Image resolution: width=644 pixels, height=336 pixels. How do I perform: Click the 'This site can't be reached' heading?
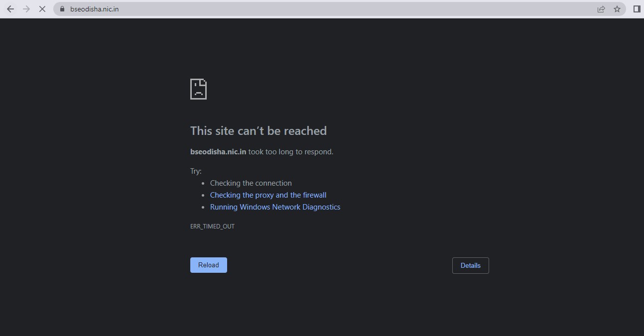pyautogui.click(x=258, y=131)
